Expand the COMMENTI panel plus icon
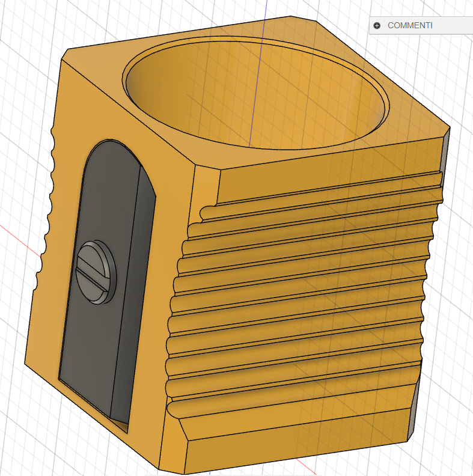This screenshot has width=473, height=476. [x=377, y=25]
